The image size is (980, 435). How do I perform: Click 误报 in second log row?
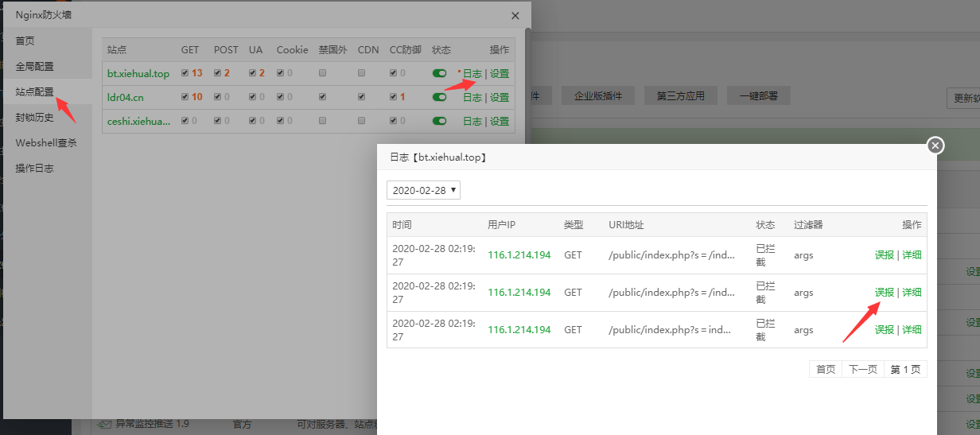885,292
